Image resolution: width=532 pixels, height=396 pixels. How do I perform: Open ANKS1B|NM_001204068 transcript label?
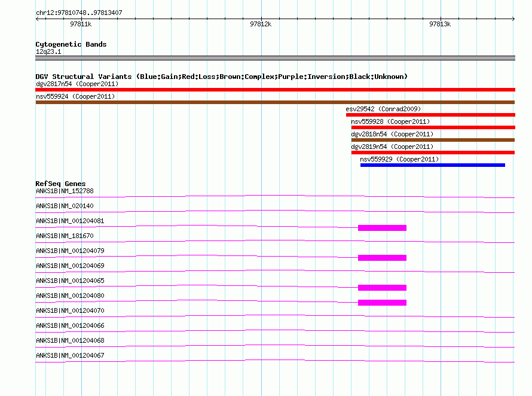pyautogui.click(x=70, y=340)
